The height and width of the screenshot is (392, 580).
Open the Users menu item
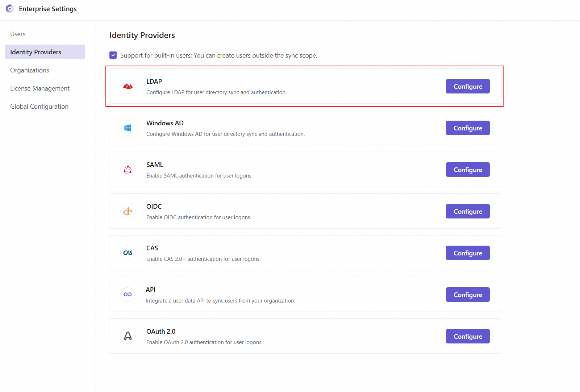(18, 34)
